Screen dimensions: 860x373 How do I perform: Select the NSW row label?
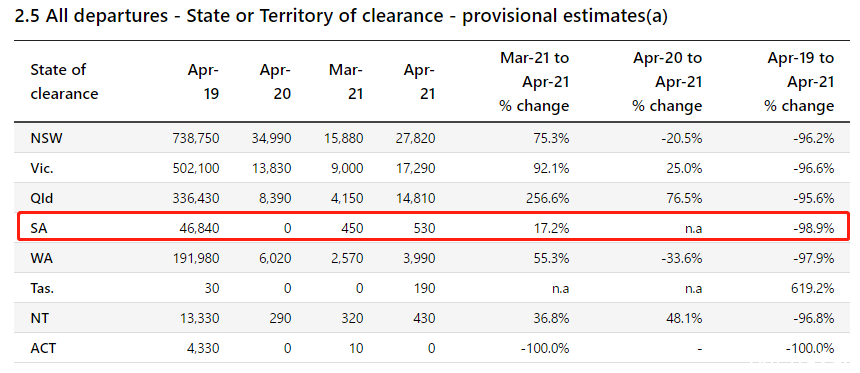[47, 138]
